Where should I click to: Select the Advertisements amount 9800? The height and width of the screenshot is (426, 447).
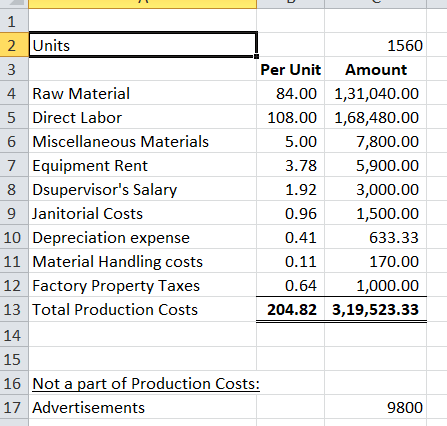(x=375, y=407)
